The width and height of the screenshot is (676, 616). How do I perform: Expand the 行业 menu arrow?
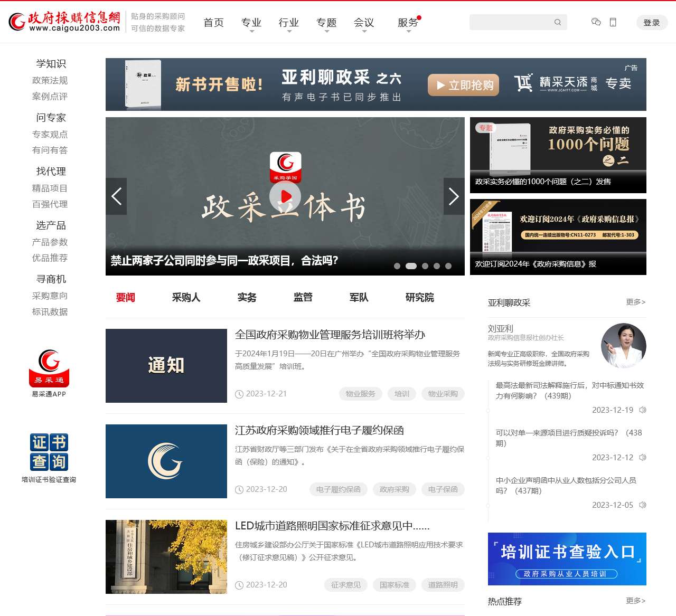tap(289, 32)
